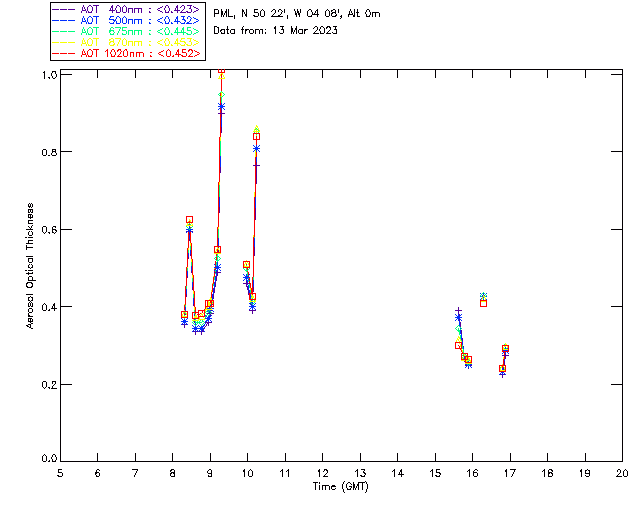Click the x-axis tick label 17
The height and width of the screenshot is (512, 640).
coord(510,474)
